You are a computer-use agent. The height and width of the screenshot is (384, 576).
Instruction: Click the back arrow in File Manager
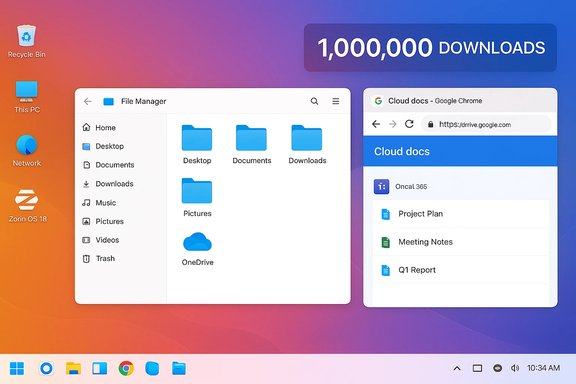point(87,101)
